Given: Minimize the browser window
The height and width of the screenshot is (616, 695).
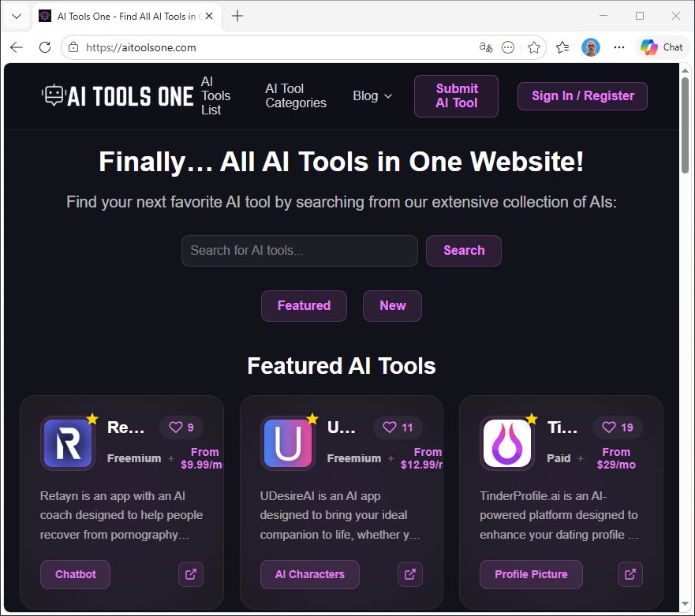Looking at the screenshot, I should [x=603, y=16].
